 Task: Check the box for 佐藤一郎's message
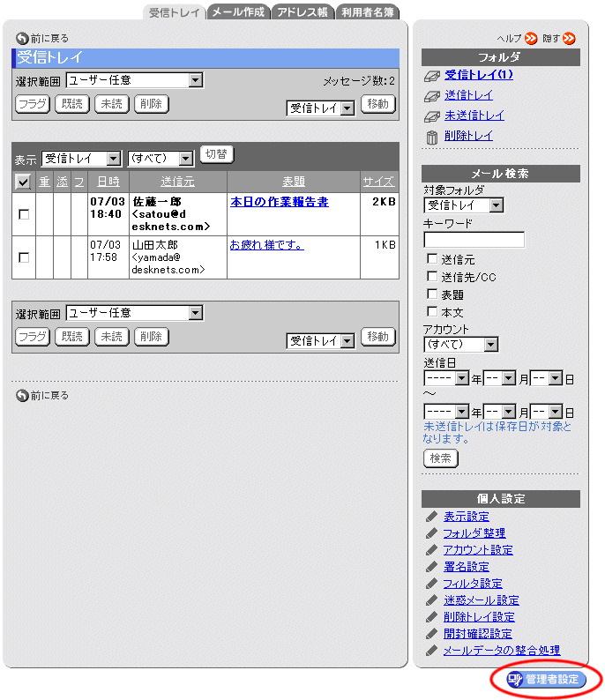(x=24, y=214)
